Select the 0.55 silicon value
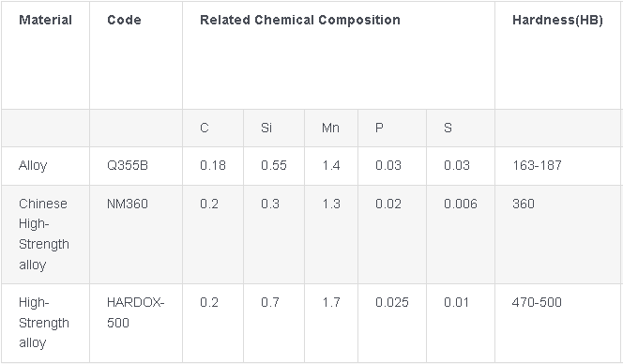 click(274, 165)
